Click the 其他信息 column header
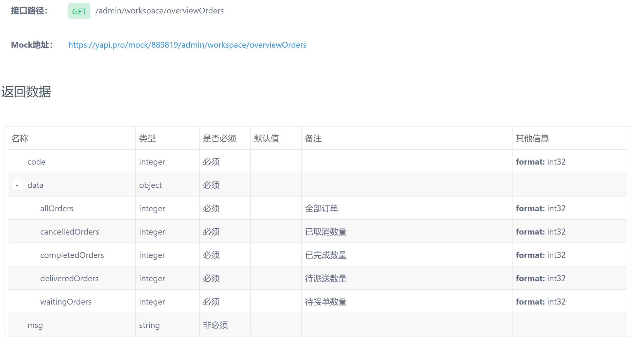 click(x=532, y=138)
